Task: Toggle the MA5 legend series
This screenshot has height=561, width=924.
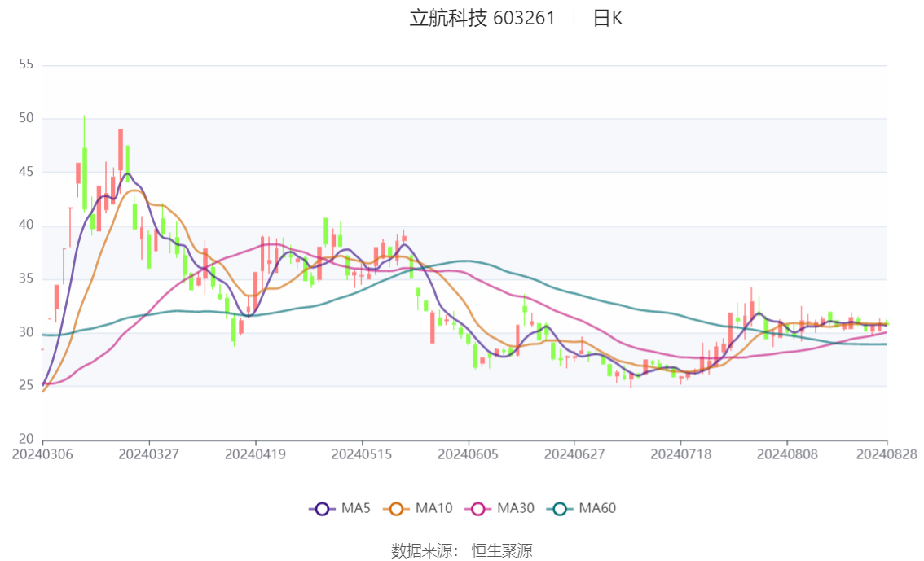Action: click(x=340, y=508)
